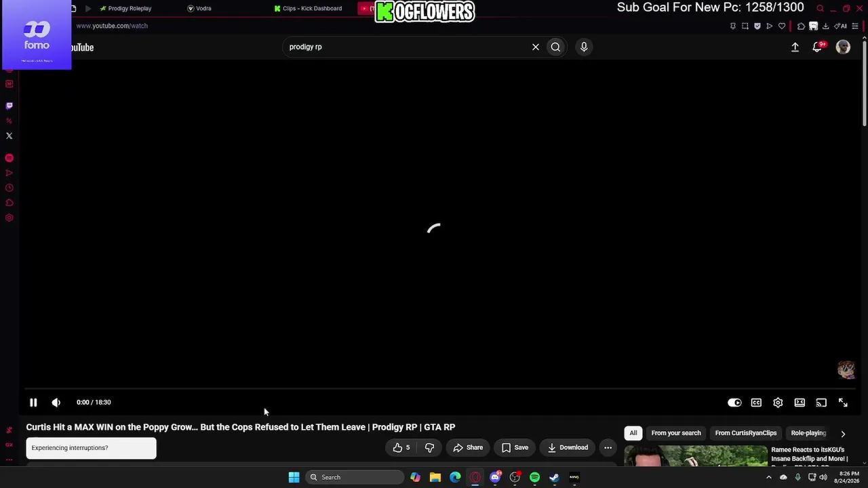
Task: Open X in the browser sidebar
Action: pos(9,136)
